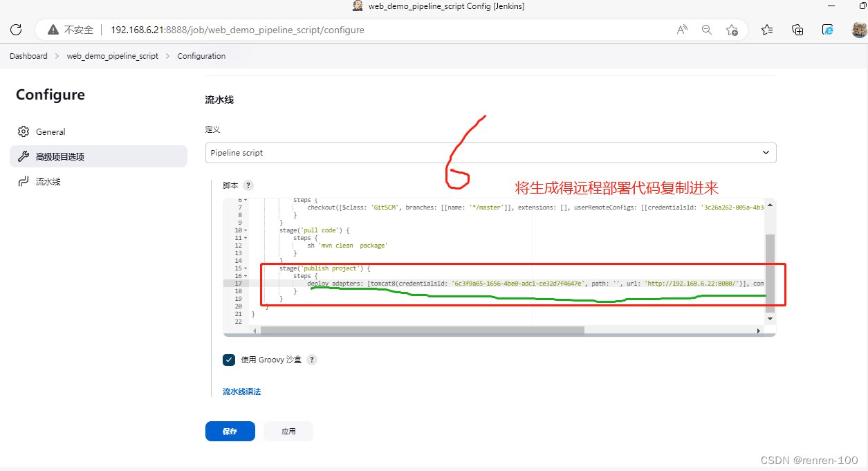Select 流水线 in the sidebar
Screen dimensions: 868x471
click(98, 181)
